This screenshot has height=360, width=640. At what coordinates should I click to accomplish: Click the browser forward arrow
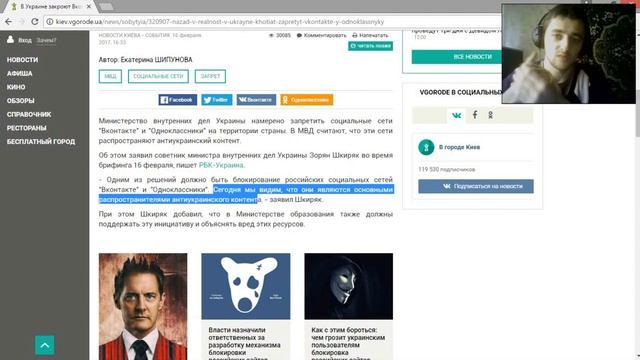22,22
